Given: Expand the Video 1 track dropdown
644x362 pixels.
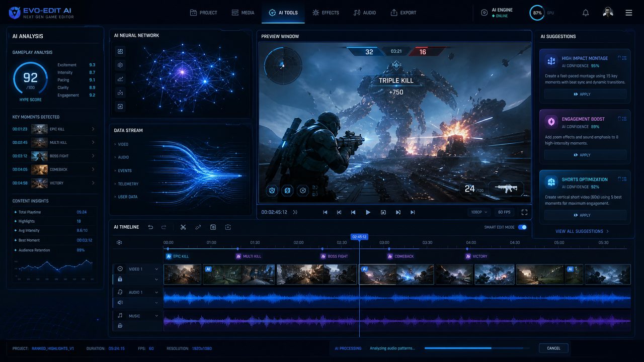Looking at the screenshot, I should (x=156, y=269).
